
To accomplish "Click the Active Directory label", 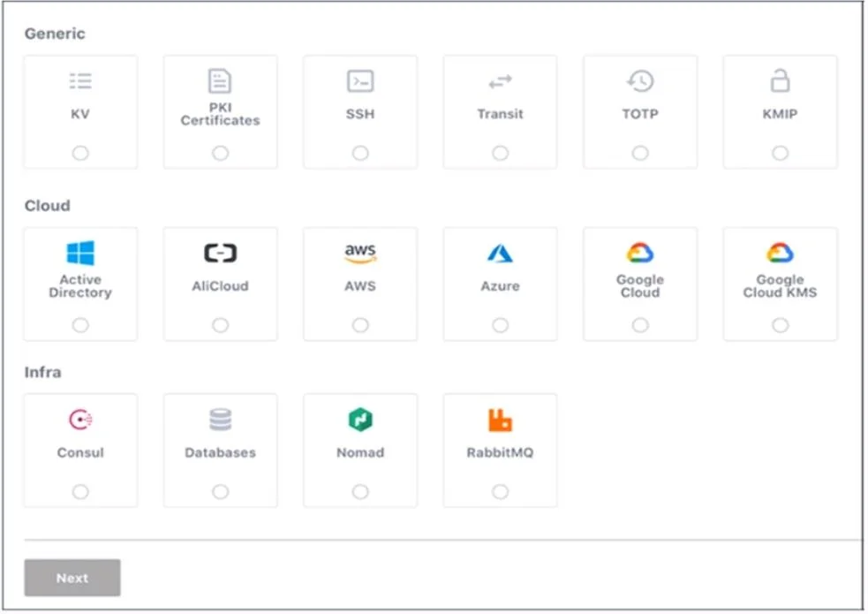I will (80, 286).
